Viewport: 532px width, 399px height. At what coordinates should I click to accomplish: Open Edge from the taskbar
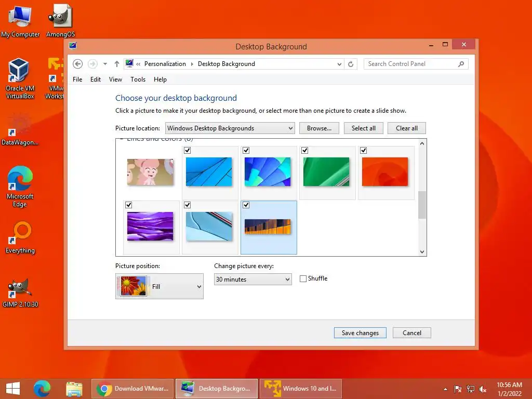coord(42,389)
